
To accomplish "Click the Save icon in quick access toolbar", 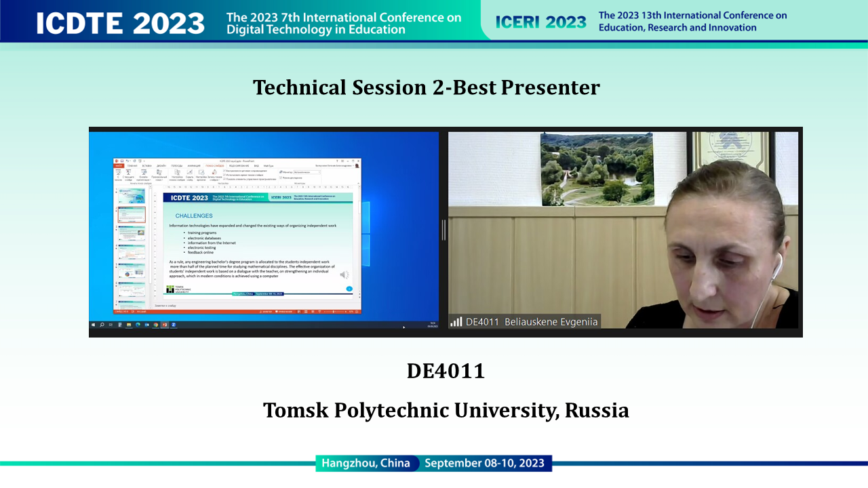I will (x=121, y=161).
